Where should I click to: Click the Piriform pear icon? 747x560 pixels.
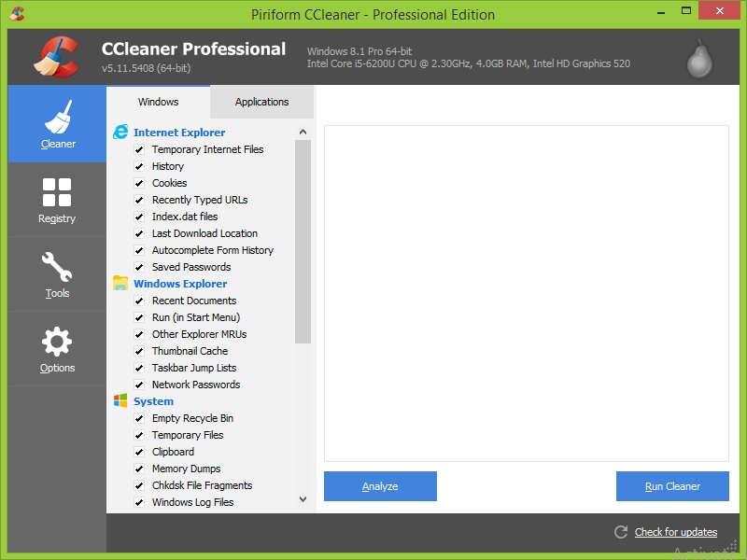(699, 59)
